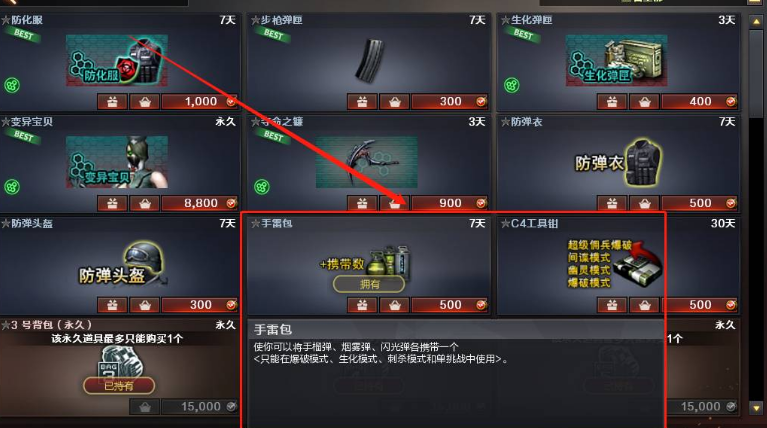Image resolution: width=767 pixels, height=428 pixels.
Task: Toggle favorite star on 防化服
Action: click(6, 20)
